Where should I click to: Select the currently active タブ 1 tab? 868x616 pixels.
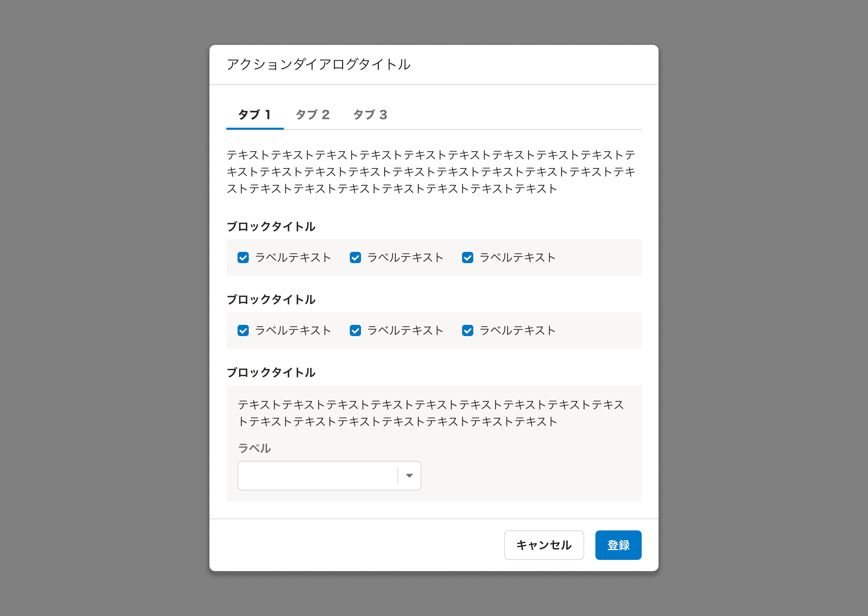click(x=254, y=115)
